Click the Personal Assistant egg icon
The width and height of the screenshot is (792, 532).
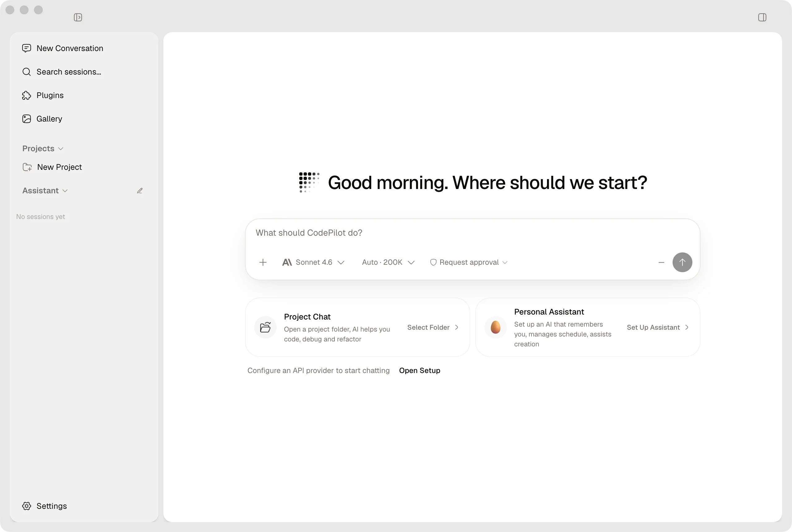point(495,328)
